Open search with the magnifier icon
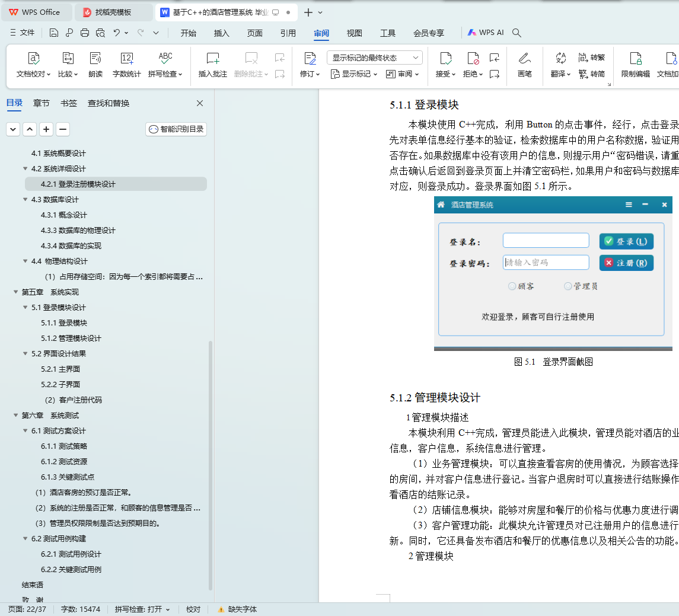Viewport: 679px width, 616px height. coord(517,33)
